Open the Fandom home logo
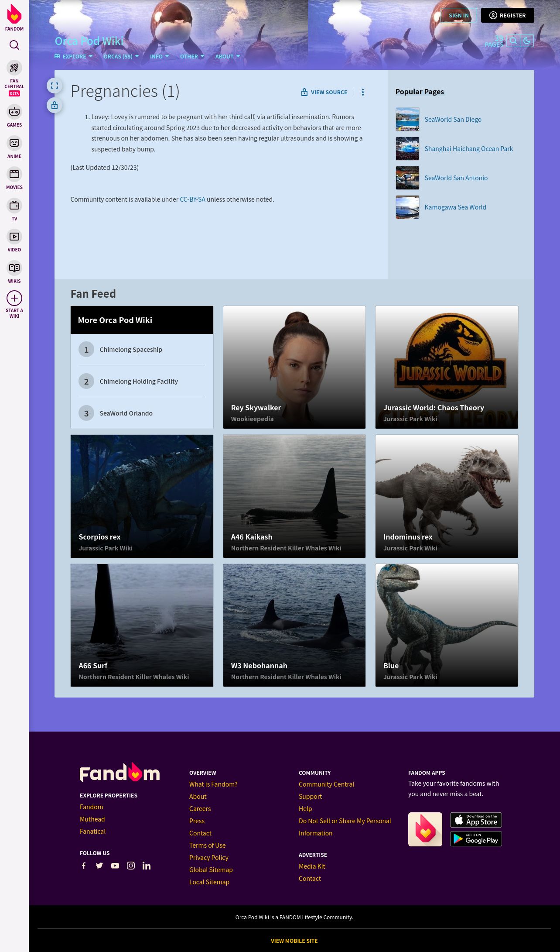Image resolution: width=560 pixels, height=952 pixels. [14, 17]
